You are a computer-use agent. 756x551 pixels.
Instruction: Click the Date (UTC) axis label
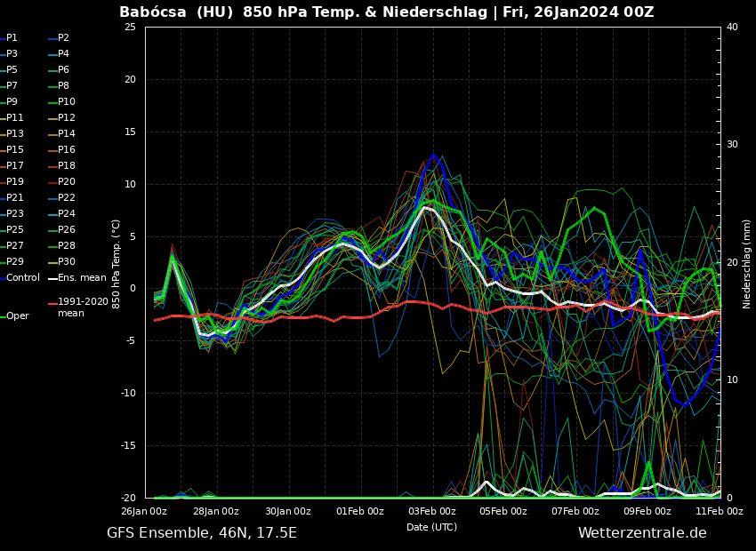click(431, 528)
